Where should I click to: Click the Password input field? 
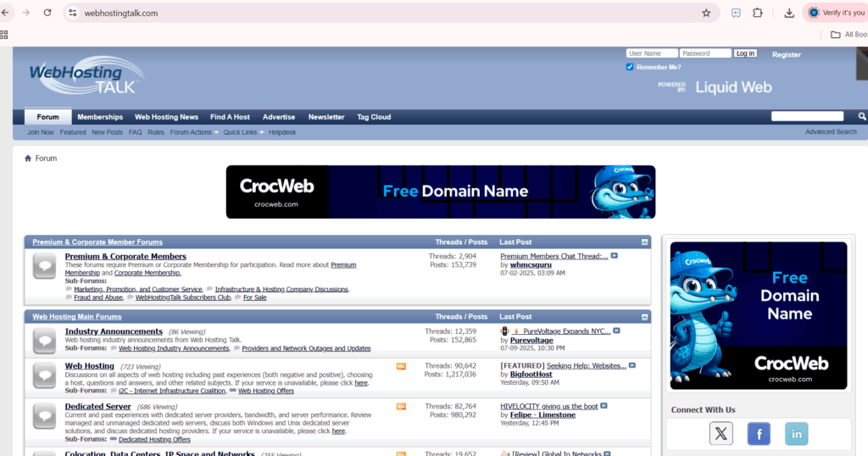(705, 53)
